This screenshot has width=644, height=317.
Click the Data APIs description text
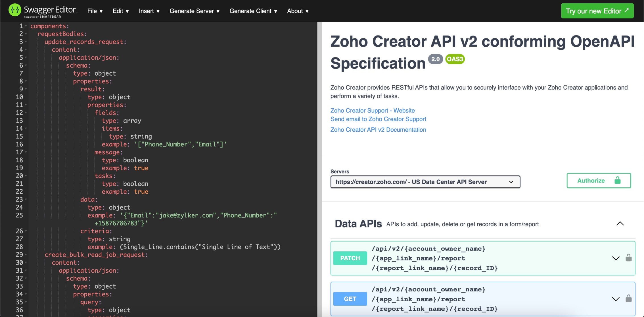pyautogui.click(x=462, y=224)
